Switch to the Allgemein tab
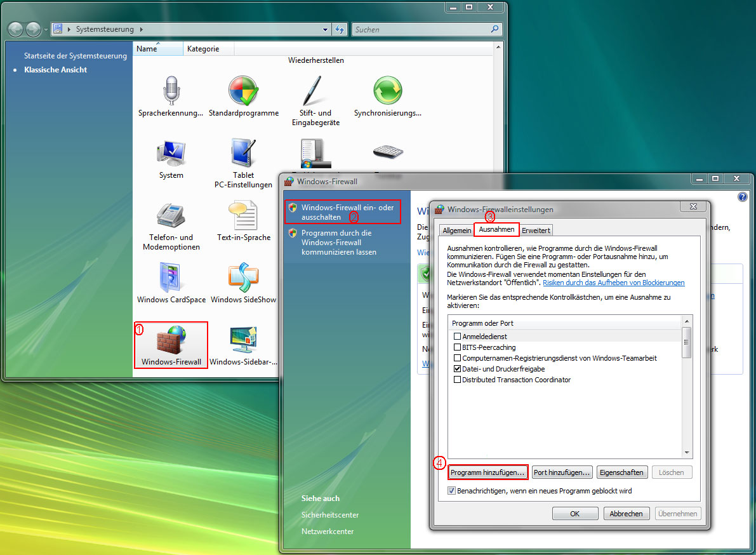Screen dimensions: 756x555 pos(456,231)
